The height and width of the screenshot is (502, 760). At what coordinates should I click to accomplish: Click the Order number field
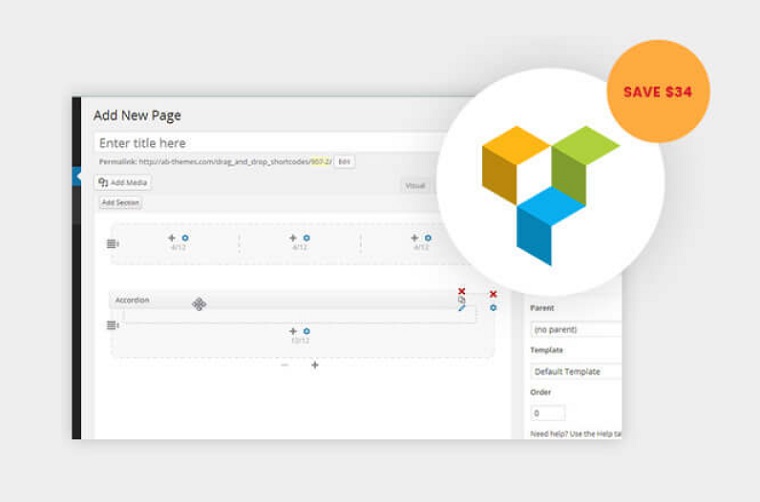coord(548,413)
